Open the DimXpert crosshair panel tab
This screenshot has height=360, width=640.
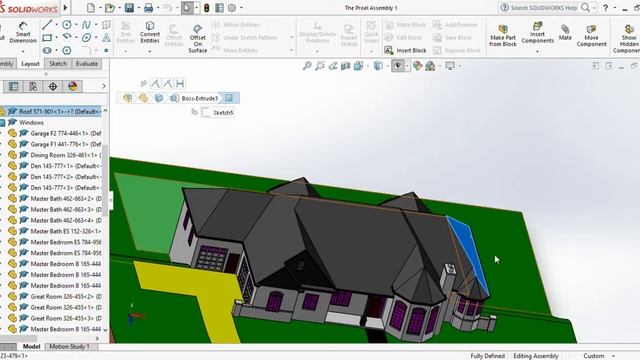[53, 86]
